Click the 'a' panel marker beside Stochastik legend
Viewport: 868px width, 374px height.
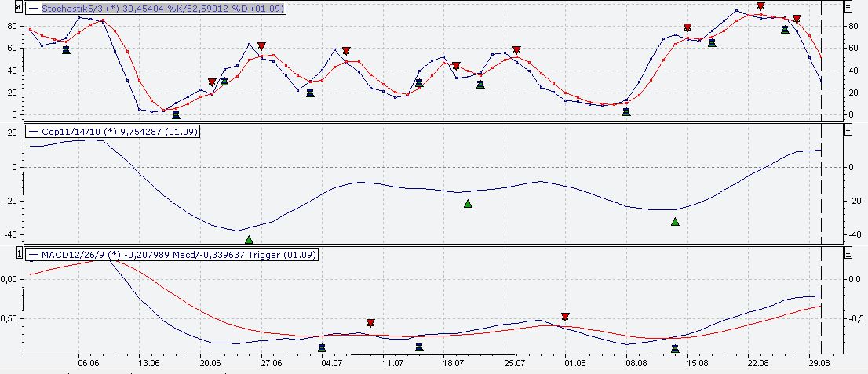pos(20,8)
